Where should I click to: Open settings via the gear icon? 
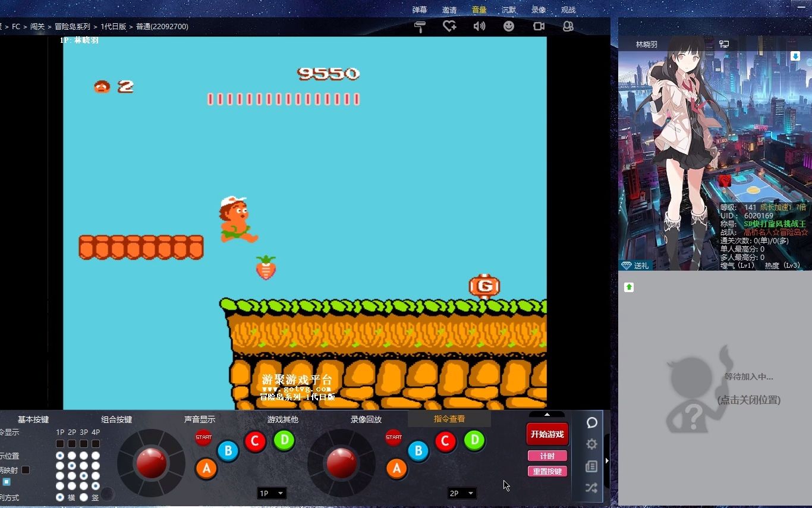tap(591, 444)
